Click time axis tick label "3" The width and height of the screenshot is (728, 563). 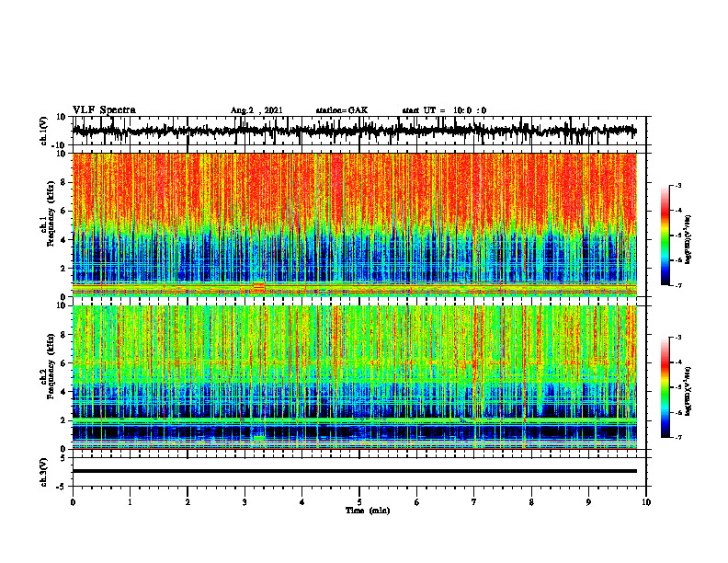245,502
